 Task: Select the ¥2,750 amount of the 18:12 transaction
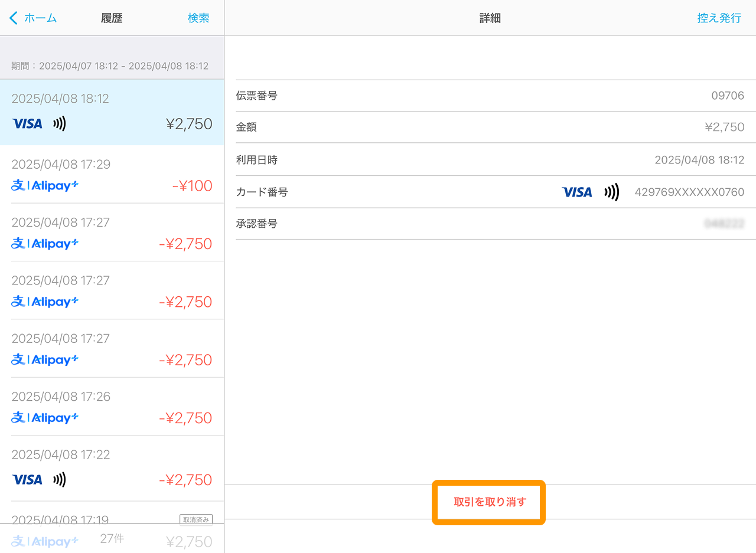tap(188, 124)
